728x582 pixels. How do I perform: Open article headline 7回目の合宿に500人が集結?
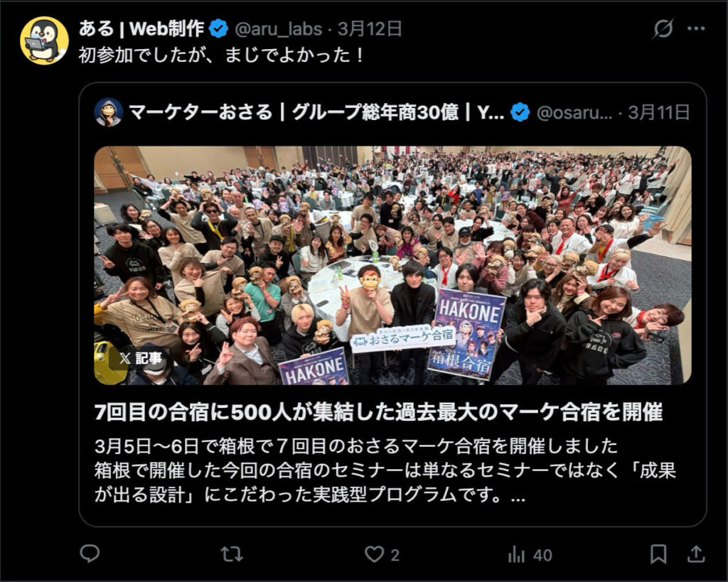pyautogui.click(x=378, y=411)
